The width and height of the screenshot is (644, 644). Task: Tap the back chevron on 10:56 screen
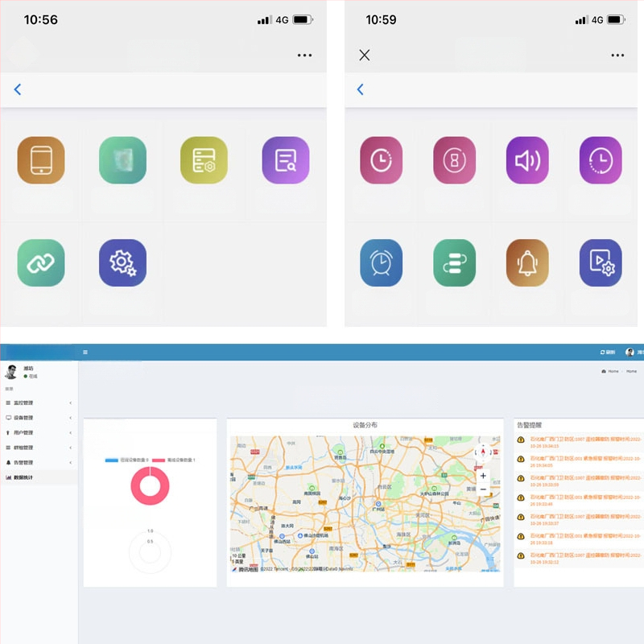coord(17,89)
